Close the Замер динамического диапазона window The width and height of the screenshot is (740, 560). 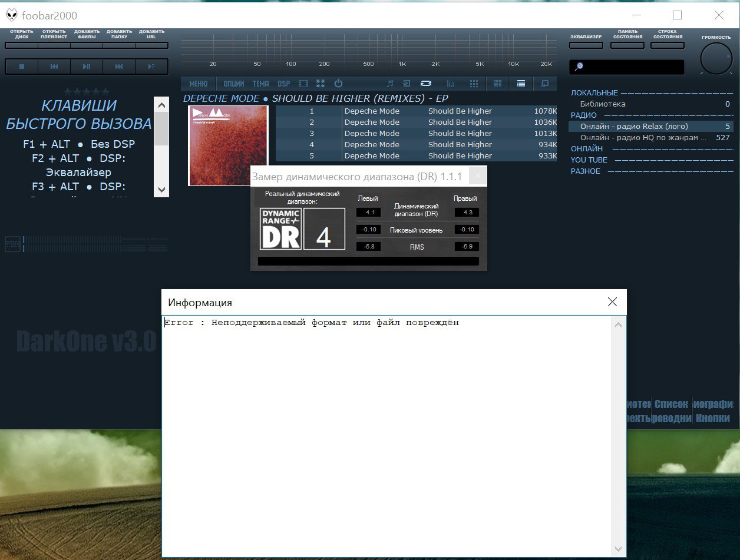pyautogui.click(x=478, y=176)
